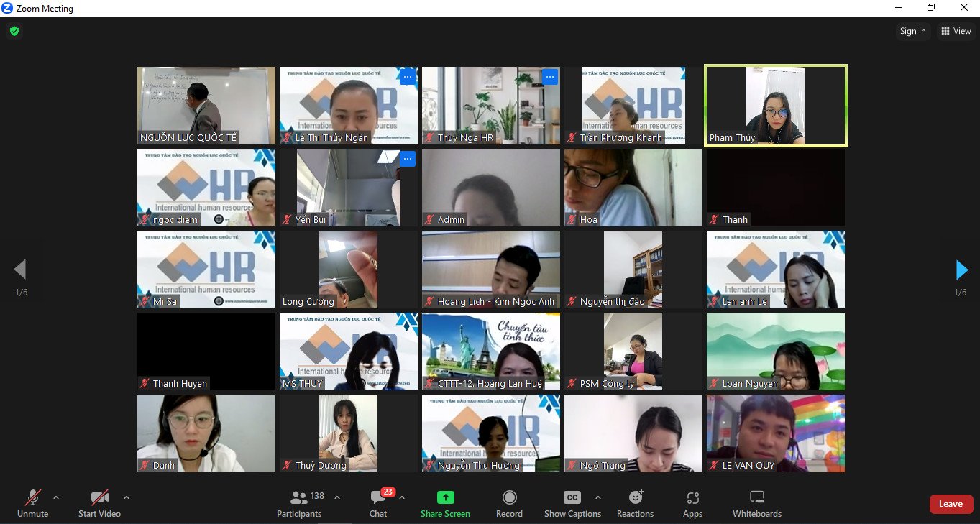Select the Long Cường video tile
The image size is (980, 524).
(349, 270)
